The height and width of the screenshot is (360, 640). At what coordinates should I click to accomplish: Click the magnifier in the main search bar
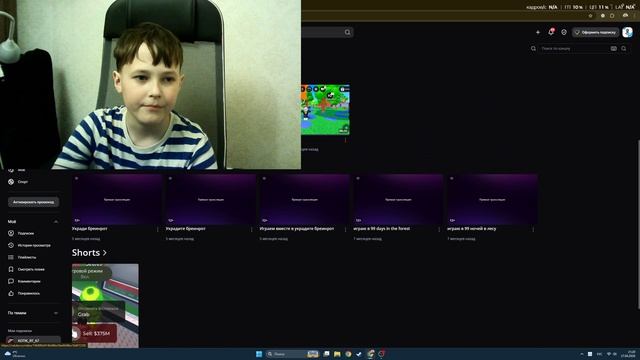pos(347,32)
